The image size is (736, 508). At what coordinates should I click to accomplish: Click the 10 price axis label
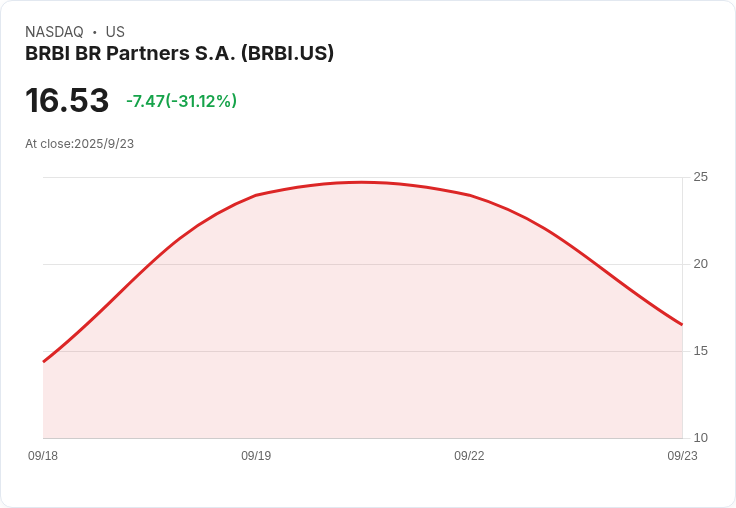pos(700,438)
